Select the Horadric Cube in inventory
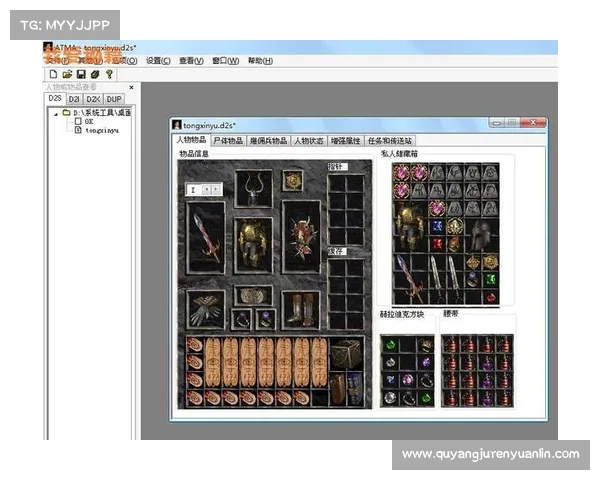 [346, 354]
